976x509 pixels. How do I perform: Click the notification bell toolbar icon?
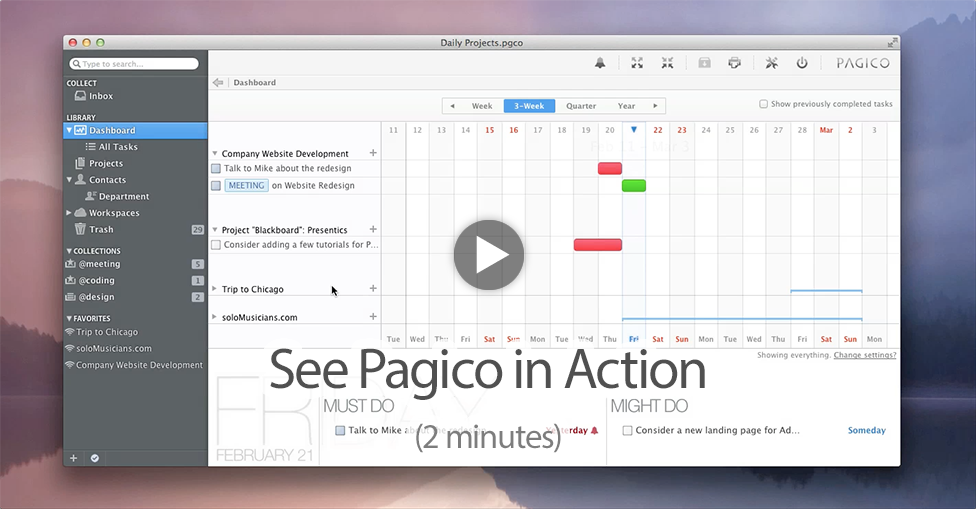click(600, 63)
